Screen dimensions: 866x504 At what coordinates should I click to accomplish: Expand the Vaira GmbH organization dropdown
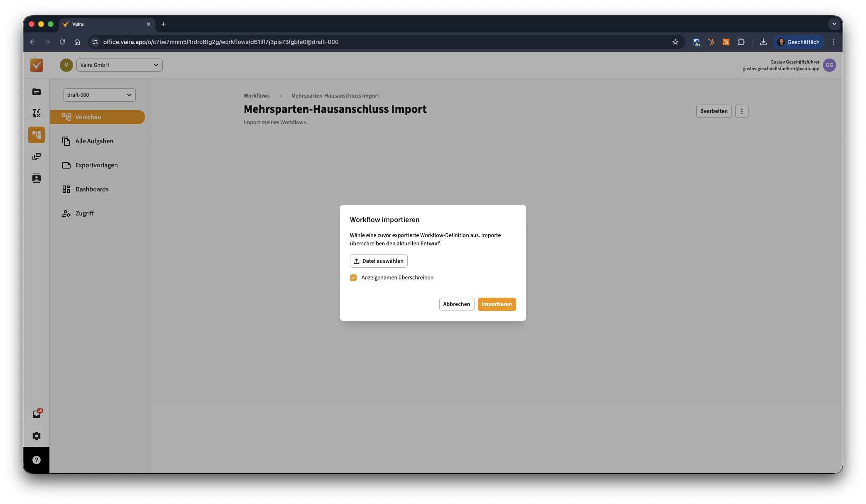[119, 65]
